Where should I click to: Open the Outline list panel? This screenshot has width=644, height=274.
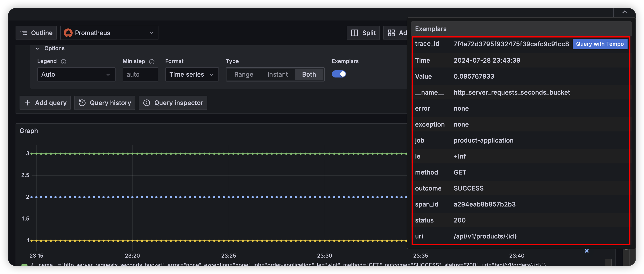pos(36,33)
